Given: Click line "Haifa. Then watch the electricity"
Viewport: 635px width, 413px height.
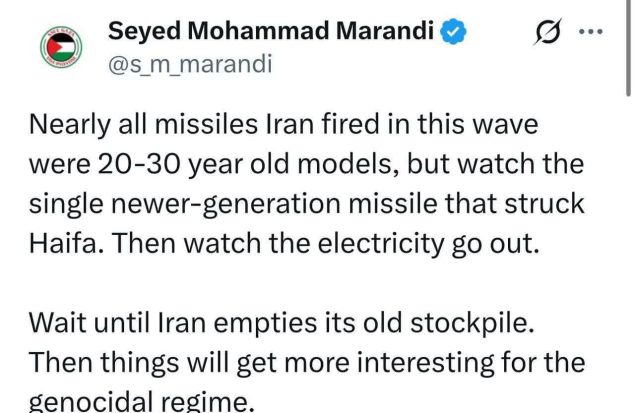Looking at the screenshot, I should point(284,243).
